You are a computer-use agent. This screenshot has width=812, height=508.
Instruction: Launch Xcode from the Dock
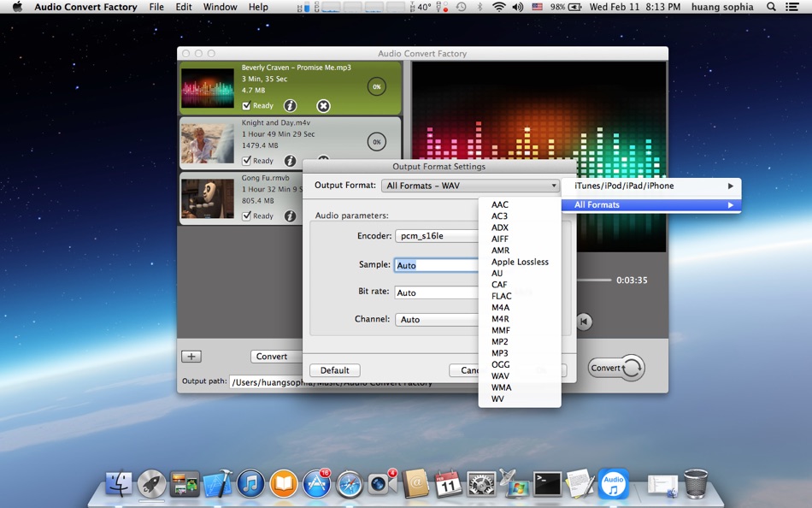click(217, 484)
